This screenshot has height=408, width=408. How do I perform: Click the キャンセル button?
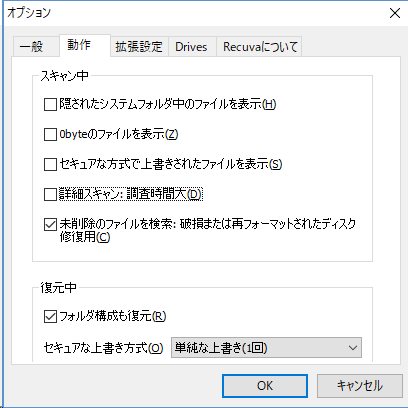(360, 386)
